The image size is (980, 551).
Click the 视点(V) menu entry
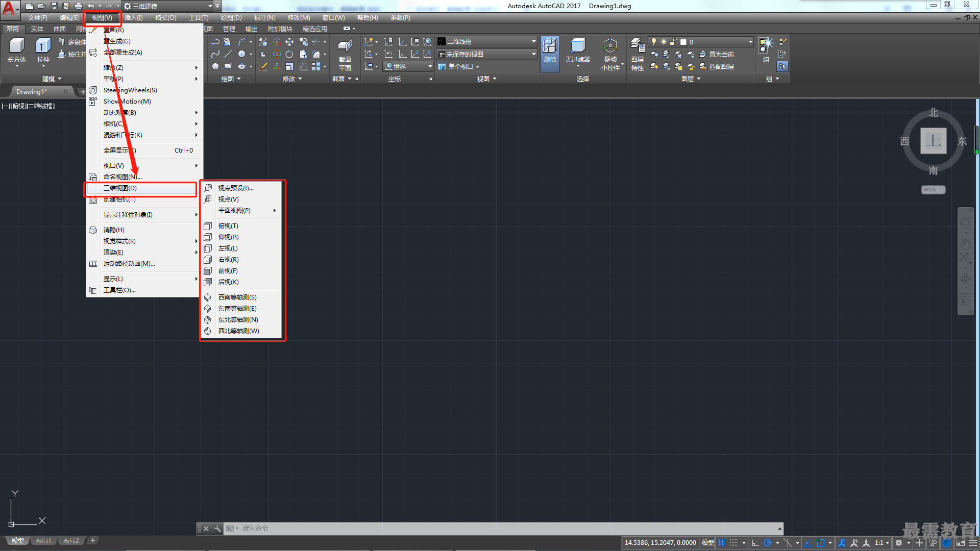[242, 199]
